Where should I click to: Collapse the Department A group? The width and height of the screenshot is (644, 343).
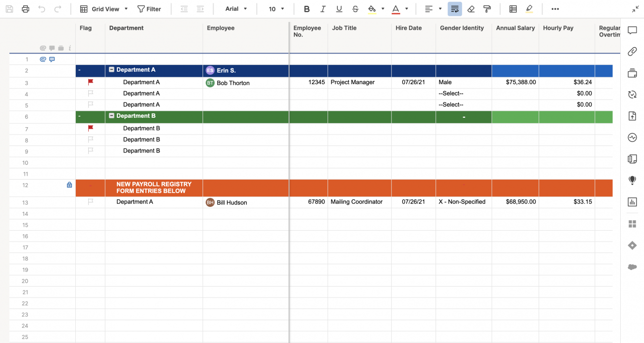pos(112,70)
